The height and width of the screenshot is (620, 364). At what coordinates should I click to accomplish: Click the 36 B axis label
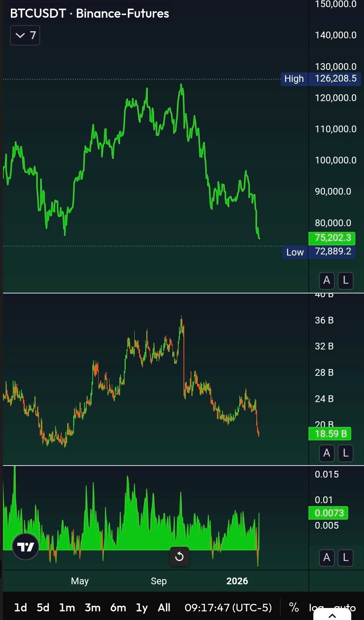tap(324, 320)
